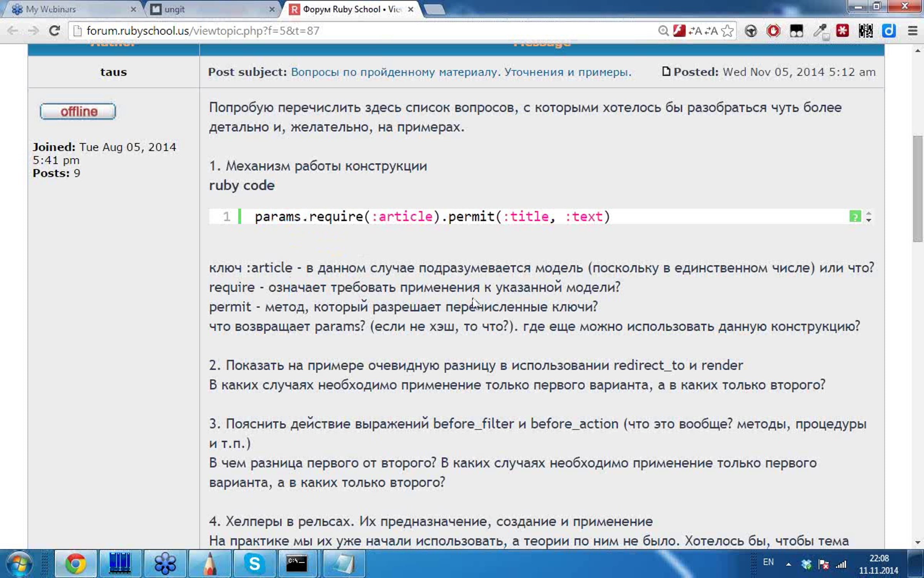Click the green question mark icon in code block
The image size is (924, 578).
[x=855, y=217]
